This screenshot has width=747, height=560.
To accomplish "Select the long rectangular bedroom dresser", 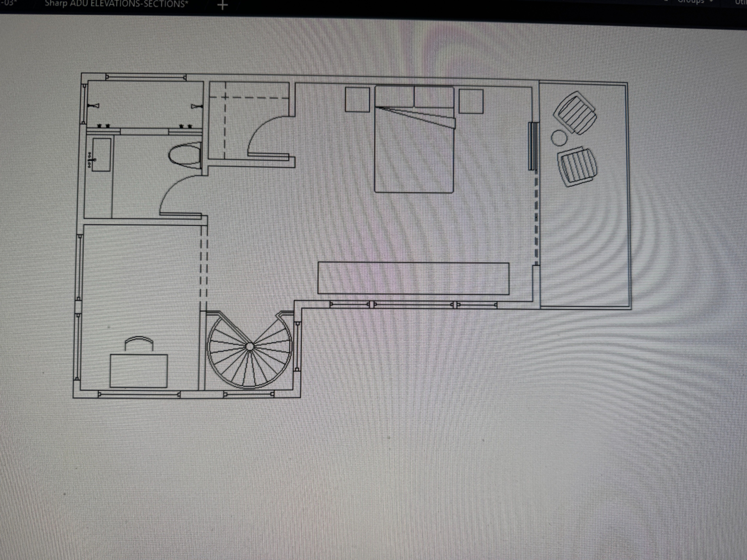I will point(413,279).
